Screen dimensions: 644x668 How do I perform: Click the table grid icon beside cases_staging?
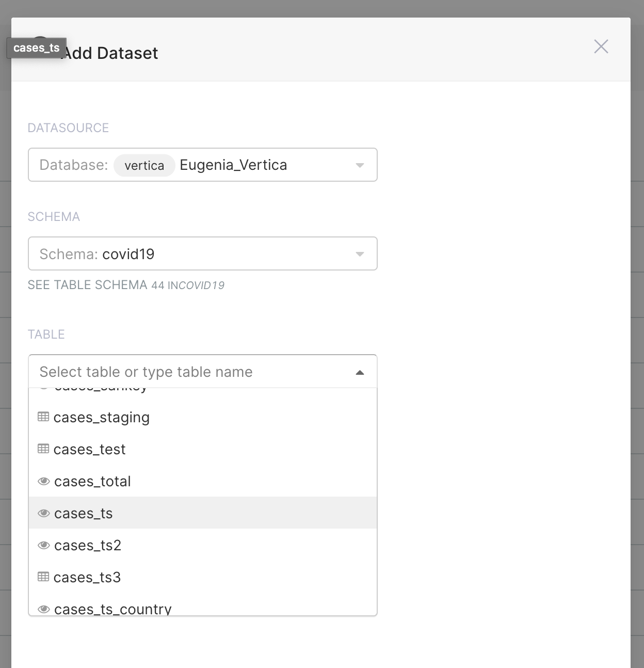(44, 417)
